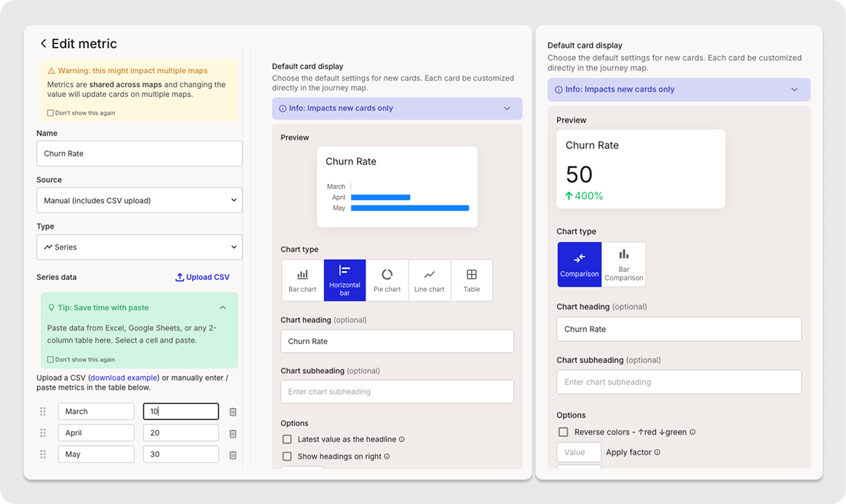Viewport: 846px width, 504px height.
Task: Toggle Reverse colors checkbox
Action: 563,432
